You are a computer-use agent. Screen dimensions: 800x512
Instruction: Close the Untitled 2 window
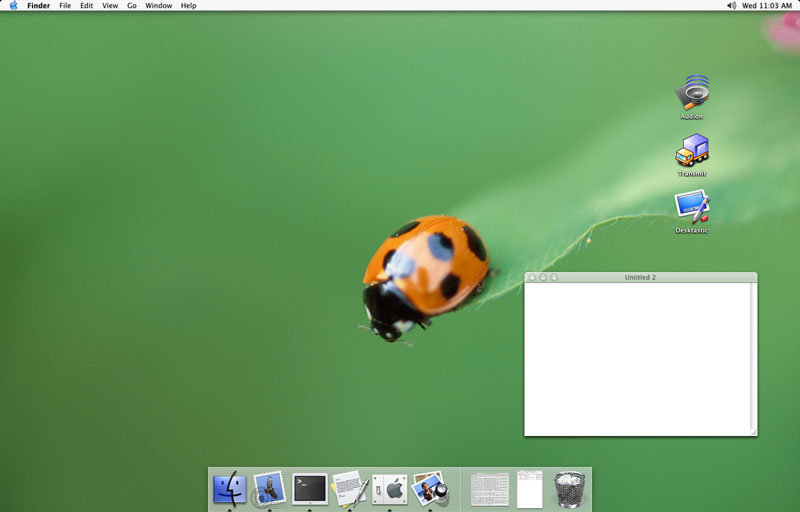[532, 277]
